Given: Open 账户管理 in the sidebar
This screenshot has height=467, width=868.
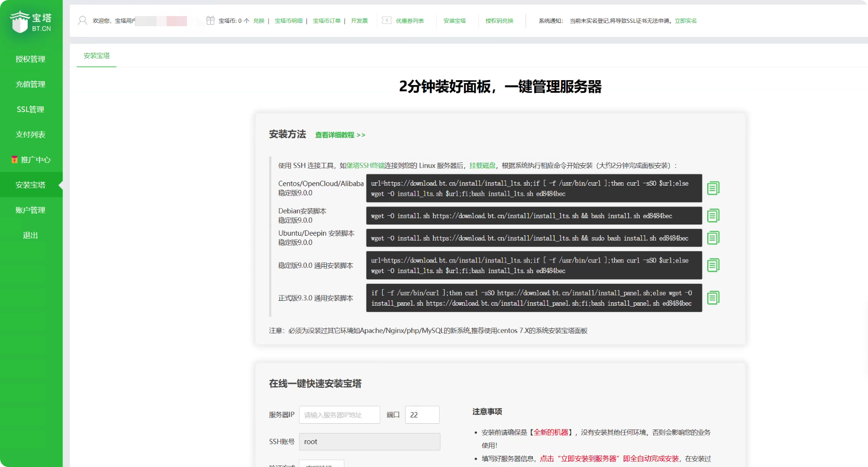Looking at the screenshot, I should [31, 210].
